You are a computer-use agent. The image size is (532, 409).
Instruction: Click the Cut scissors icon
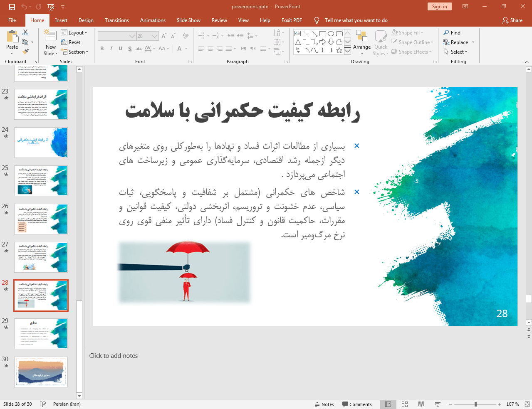(x=25, y=32)
